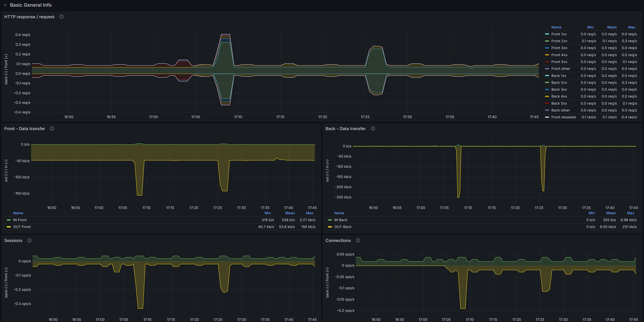Image resolution: width=644 pixels, height=322 pixels.
Task: Click the OUT Back legend line indicator
Action: click(330, 227)
